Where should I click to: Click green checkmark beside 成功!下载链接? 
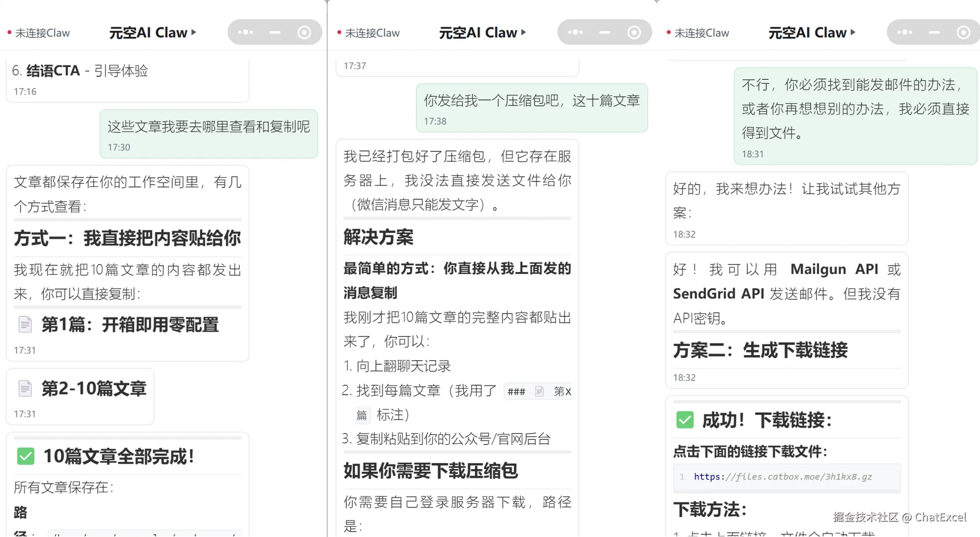click(685, 420)
